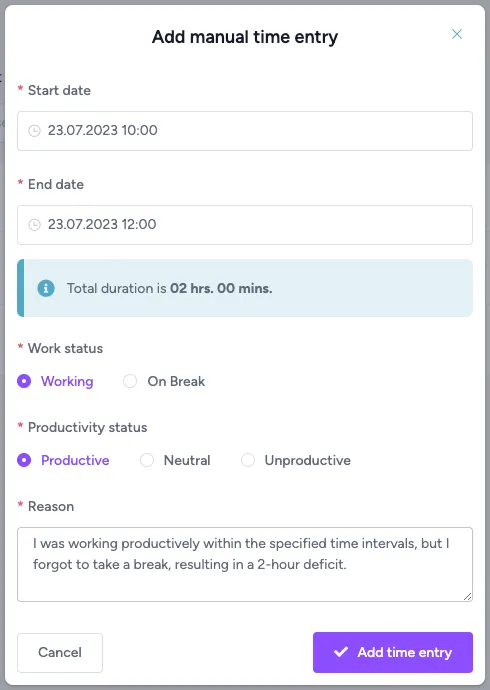
Task: Click the Productivity status label
Action: 88,427
